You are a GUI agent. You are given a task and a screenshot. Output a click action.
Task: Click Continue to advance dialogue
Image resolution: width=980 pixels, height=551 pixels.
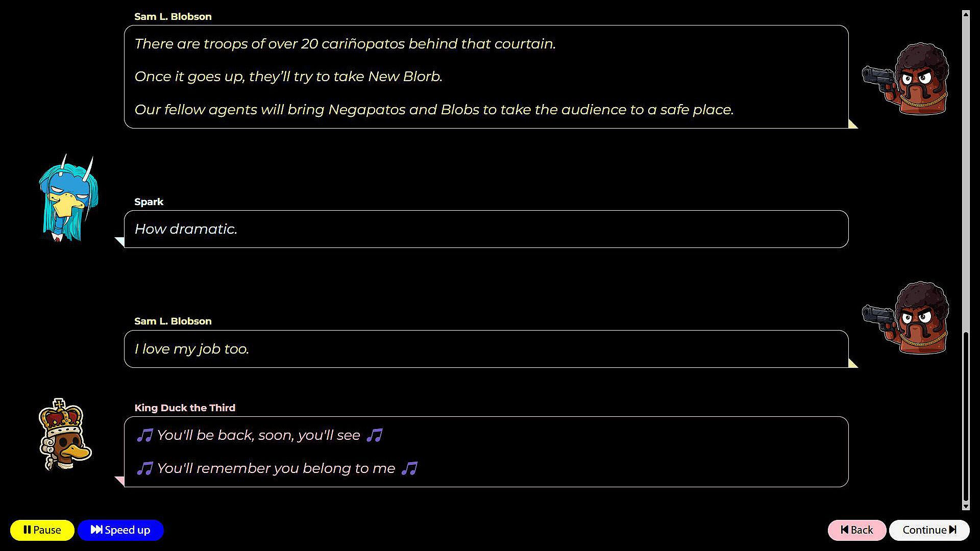coord(929,530)
